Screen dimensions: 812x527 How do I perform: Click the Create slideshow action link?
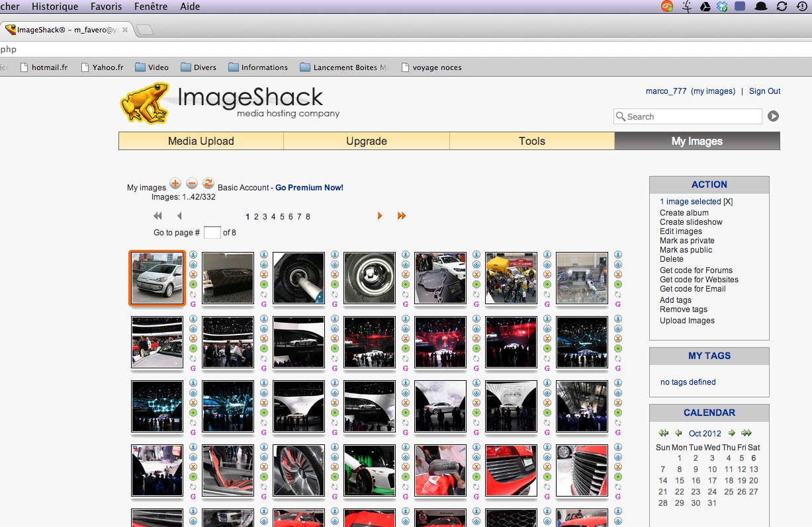pos(691,222)
